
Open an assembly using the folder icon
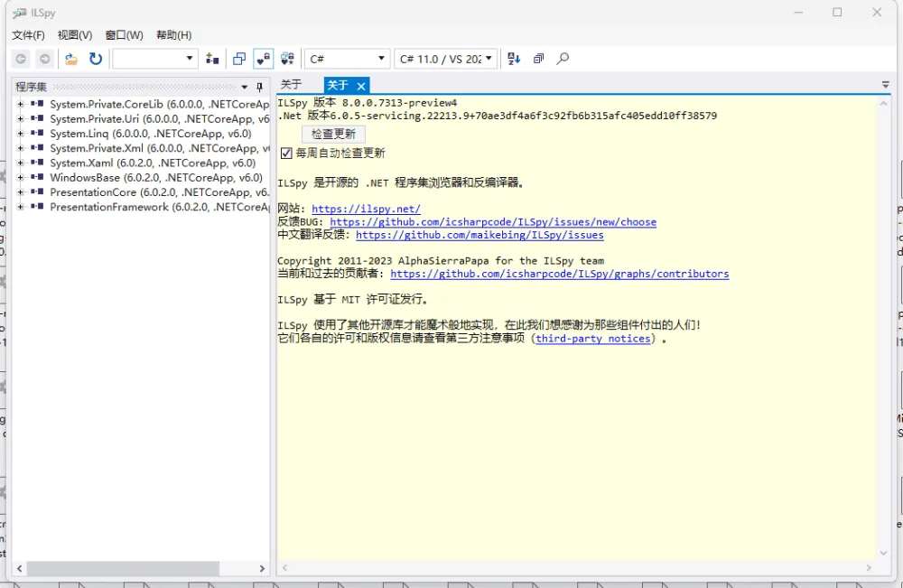pyautogui.click(x=71, y=58)
